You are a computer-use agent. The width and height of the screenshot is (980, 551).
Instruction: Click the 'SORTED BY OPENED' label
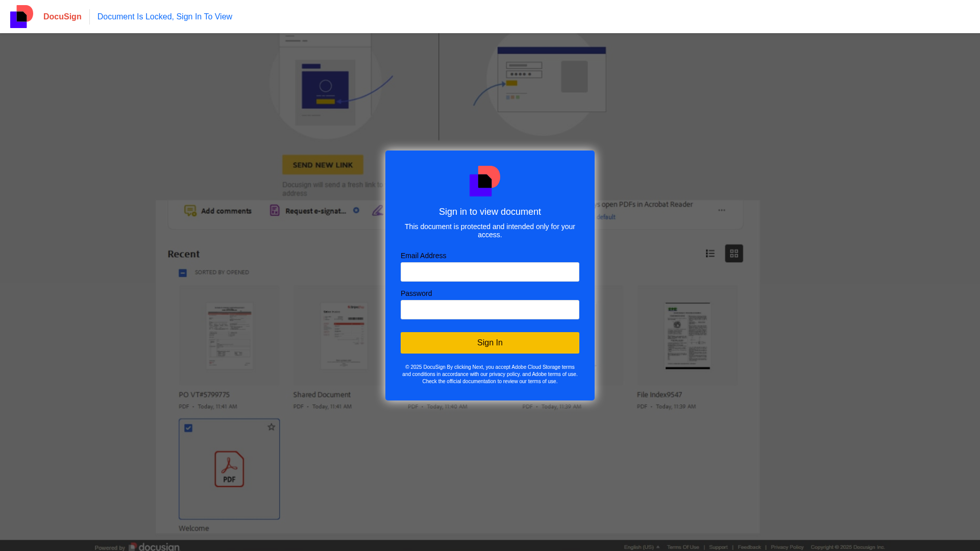222,272
